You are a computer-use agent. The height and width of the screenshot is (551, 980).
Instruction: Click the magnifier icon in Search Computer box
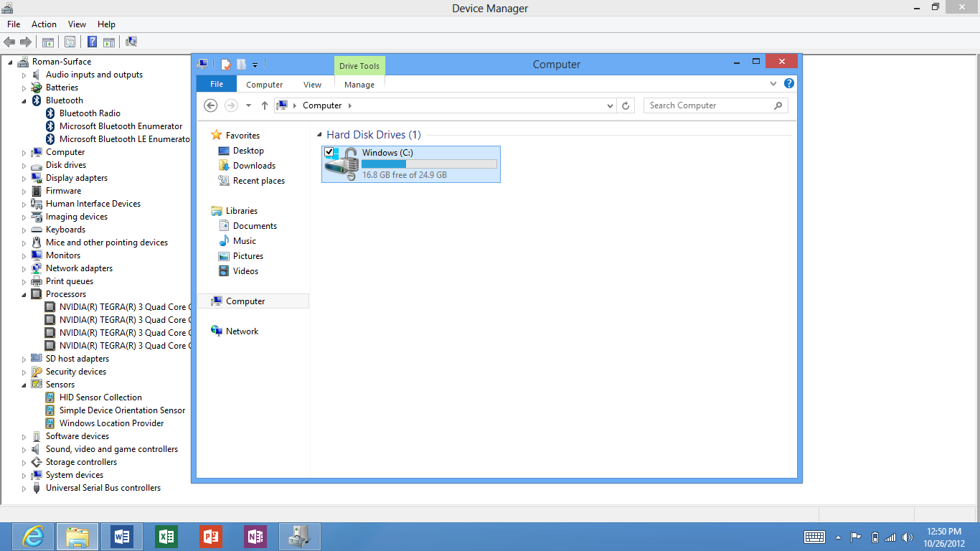click(778, 105)
